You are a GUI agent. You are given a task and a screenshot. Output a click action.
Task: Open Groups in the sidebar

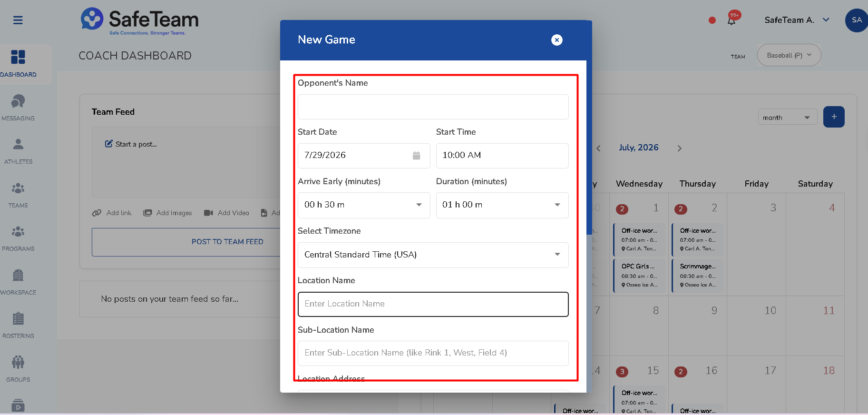tap(18, 369)
